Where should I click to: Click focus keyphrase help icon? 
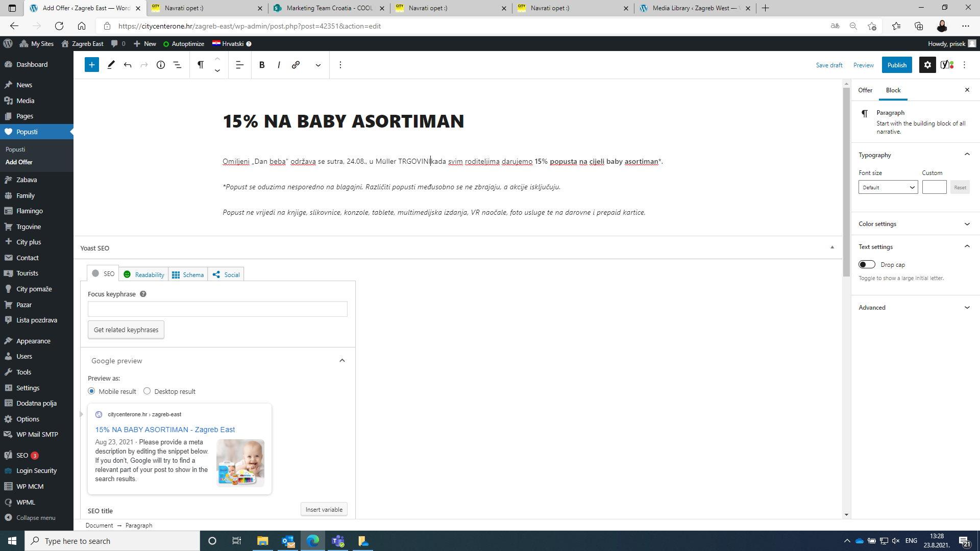click(x=143, y=294)
